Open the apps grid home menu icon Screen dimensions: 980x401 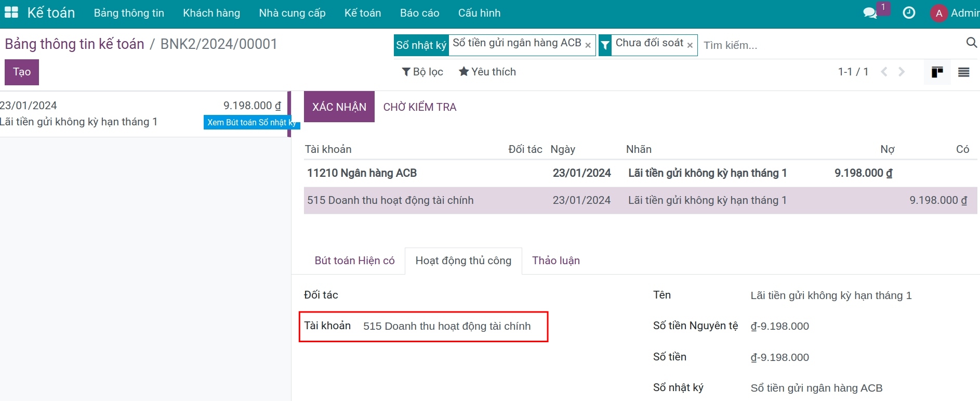point(11,12)
